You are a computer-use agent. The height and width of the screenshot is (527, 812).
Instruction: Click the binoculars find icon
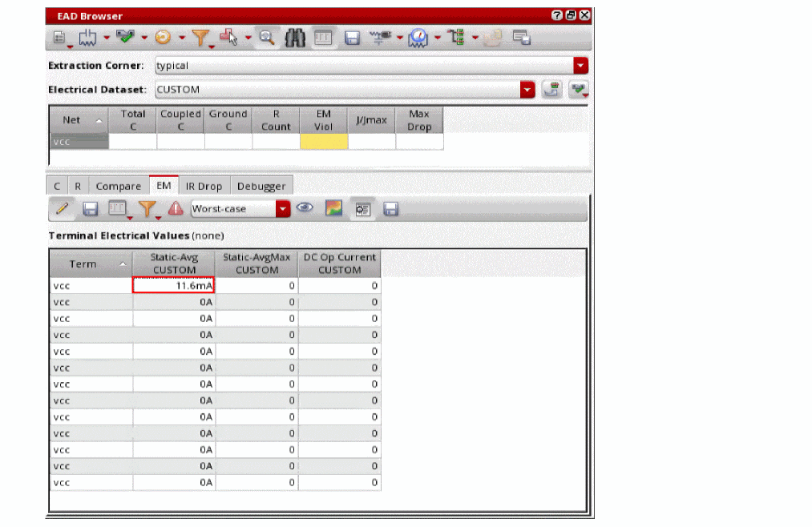[x=296, y=38]
